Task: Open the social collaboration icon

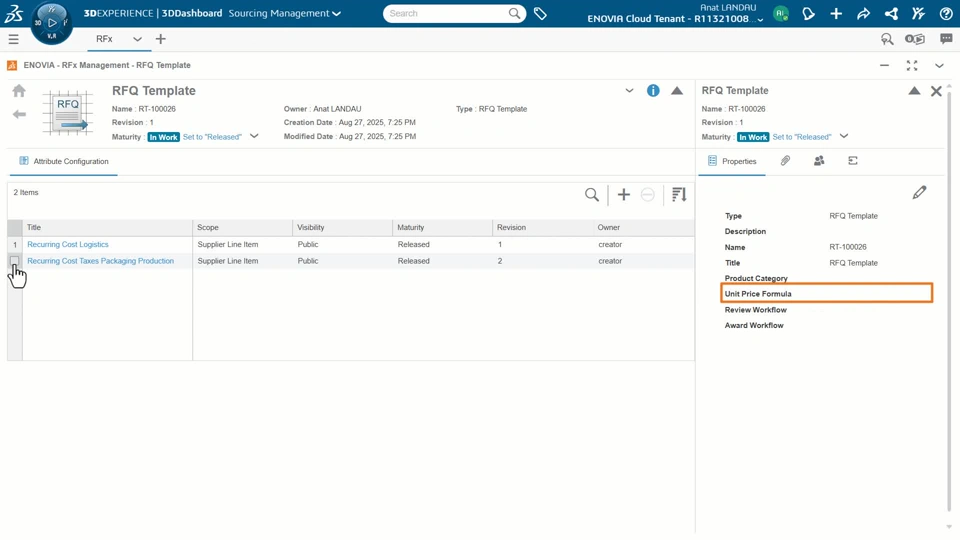Action: [x=891, y=13]
